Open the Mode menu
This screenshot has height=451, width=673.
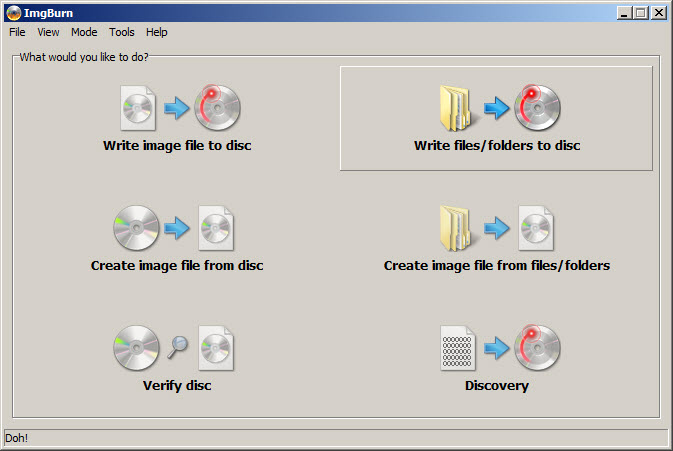coord(84,32)
